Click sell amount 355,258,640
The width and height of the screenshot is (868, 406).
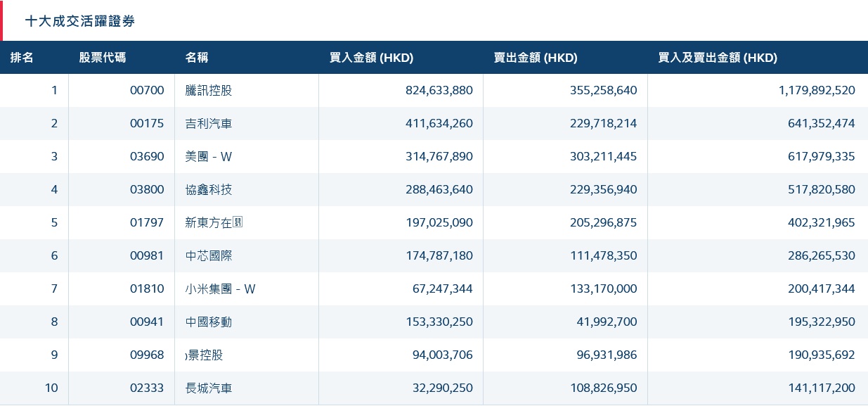(x=604, y=90)
